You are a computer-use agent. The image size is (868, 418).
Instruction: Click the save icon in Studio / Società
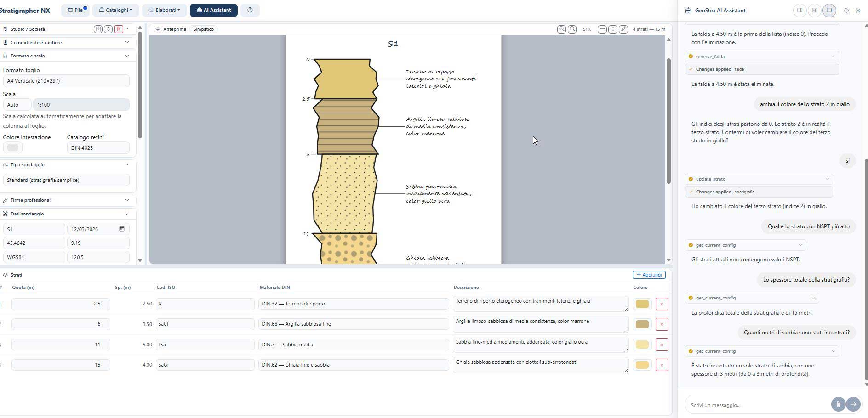98,29
